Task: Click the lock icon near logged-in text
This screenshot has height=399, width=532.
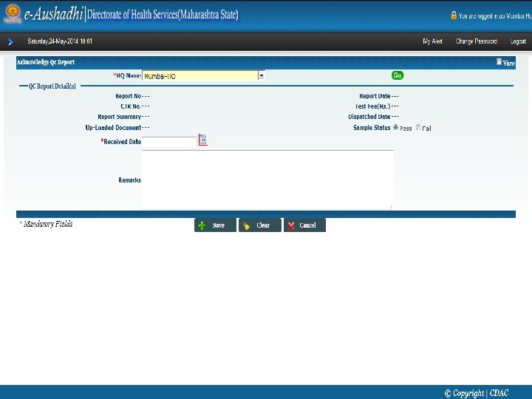Action: 454,15
